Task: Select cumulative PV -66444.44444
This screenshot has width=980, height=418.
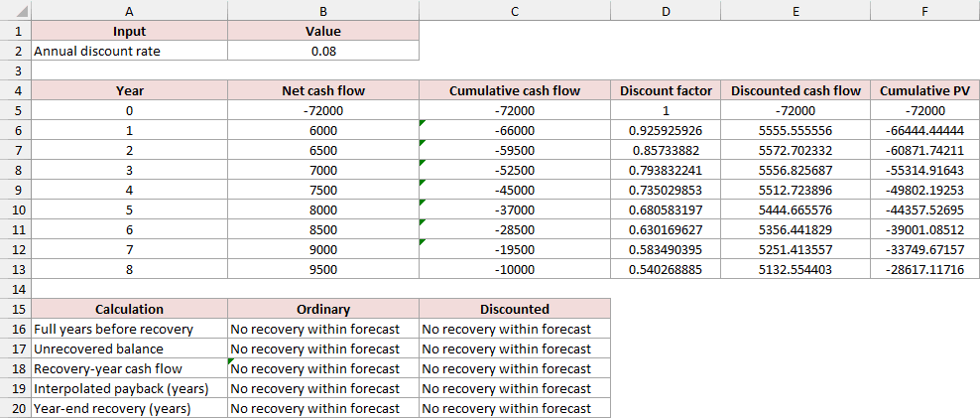Action: coord(925,131)
